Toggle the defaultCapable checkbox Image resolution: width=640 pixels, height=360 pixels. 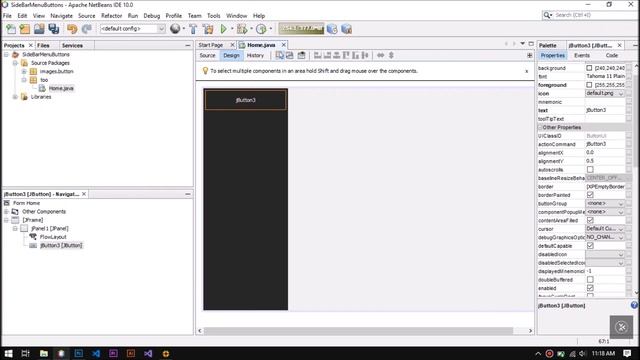pyautogui.click(x=590, y=246)
